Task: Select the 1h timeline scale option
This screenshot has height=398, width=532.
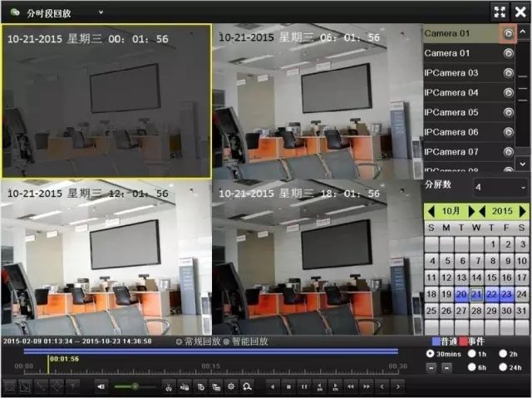Action: click(x=471, y=353)
